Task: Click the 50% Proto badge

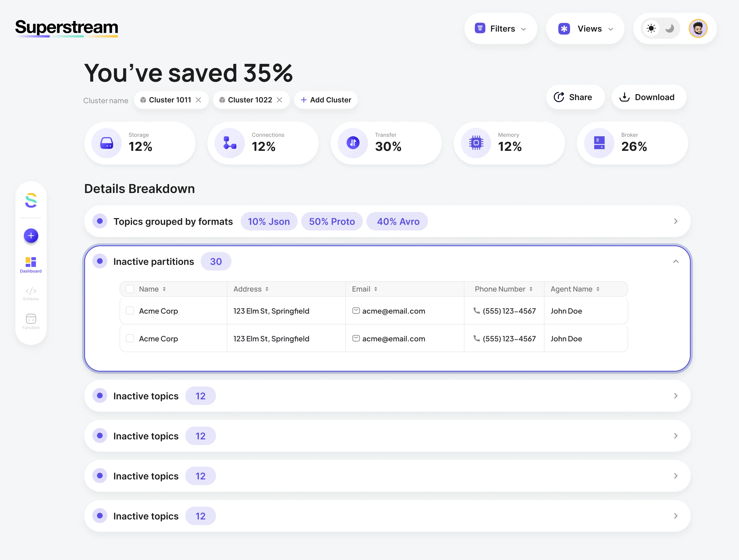Action: [332, 221]
